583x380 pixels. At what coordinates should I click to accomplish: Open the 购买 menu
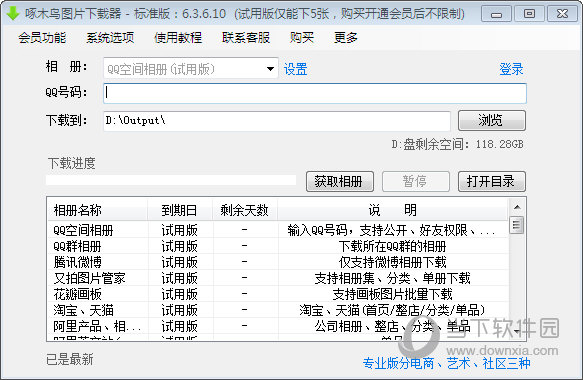302,38
